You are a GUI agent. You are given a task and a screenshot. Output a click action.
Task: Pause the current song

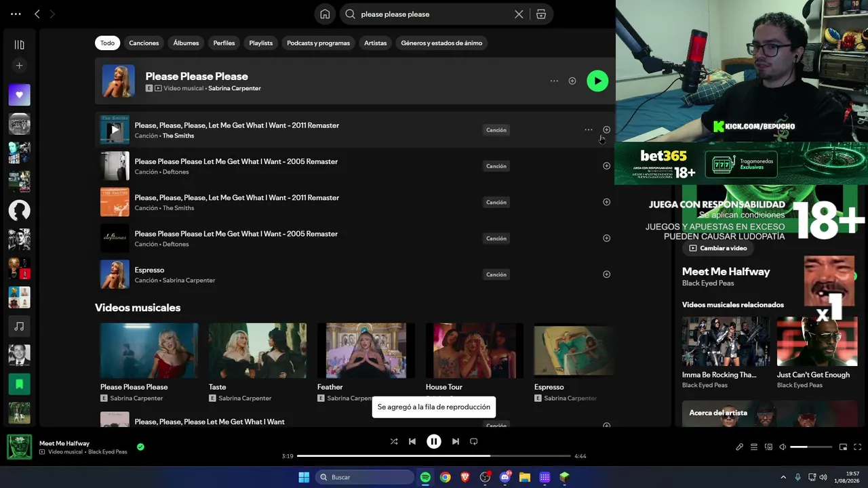[434, 441]
